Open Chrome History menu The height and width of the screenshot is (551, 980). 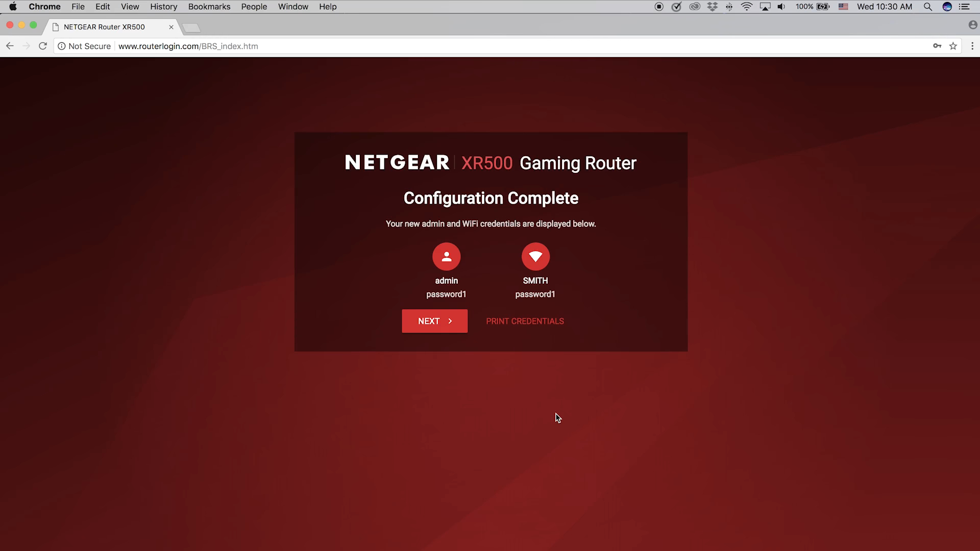163,6
